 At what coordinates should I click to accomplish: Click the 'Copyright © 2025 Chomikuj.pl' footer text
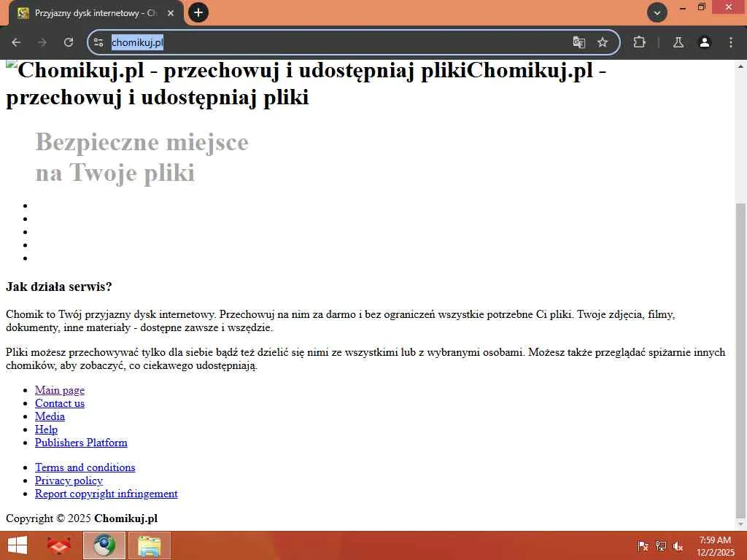[x=82, y=518]
